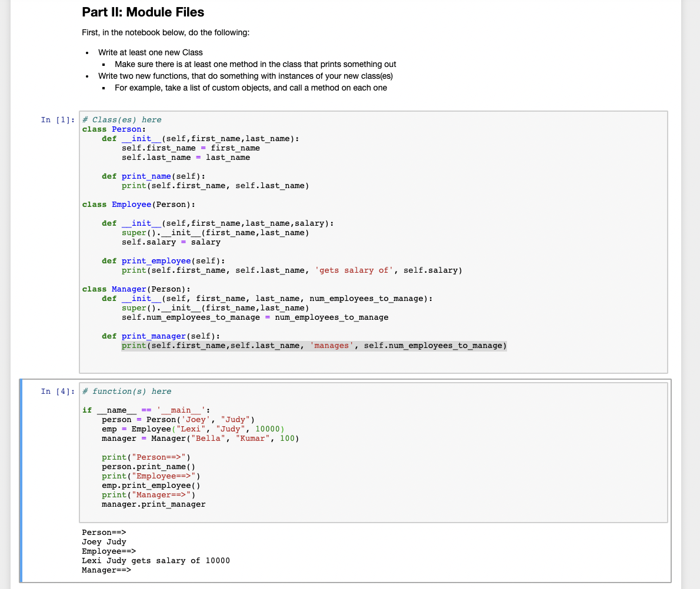
Task: Click the "Person==>" output line
Action: pyautogui.click(x=104, y=532)
